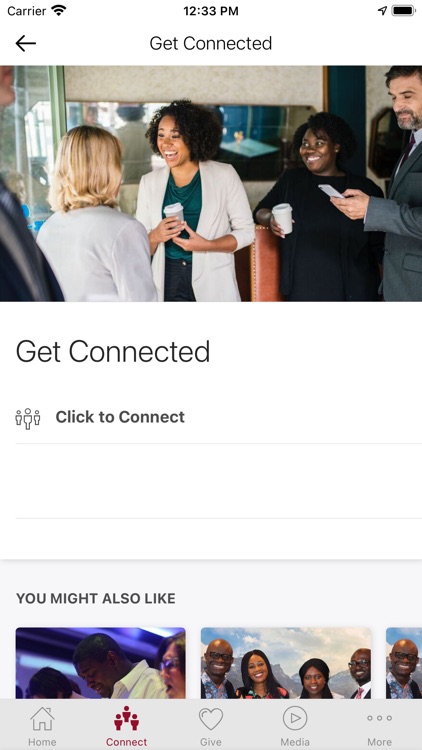Tap the battery indicator icon
The height and width of the screenshot is (750, 422).
[x=404, y=11]
